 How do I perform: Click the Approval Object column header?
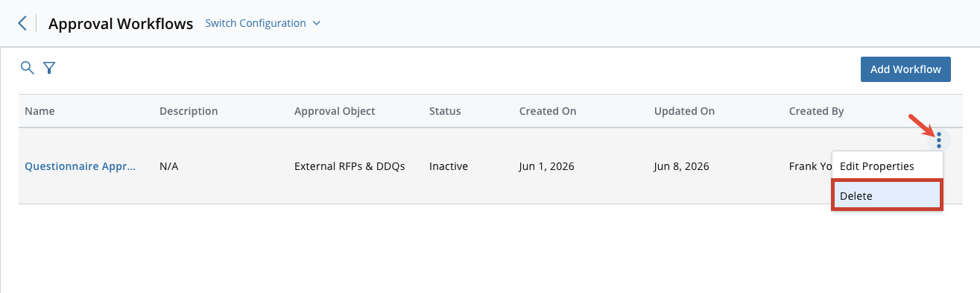[335, 111]
